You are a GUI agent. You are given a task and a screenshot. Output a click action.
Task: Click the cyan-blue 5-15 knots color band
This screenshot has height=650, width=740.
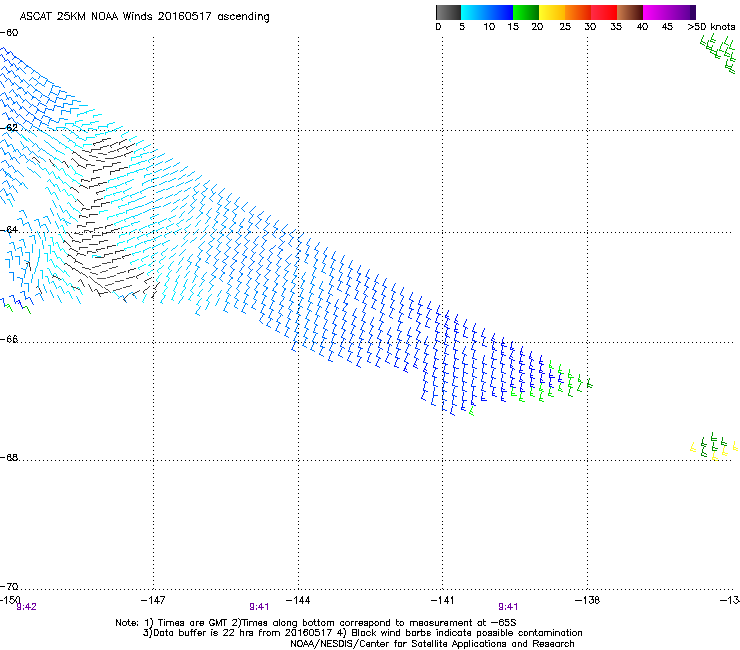(x=487, y=12)
